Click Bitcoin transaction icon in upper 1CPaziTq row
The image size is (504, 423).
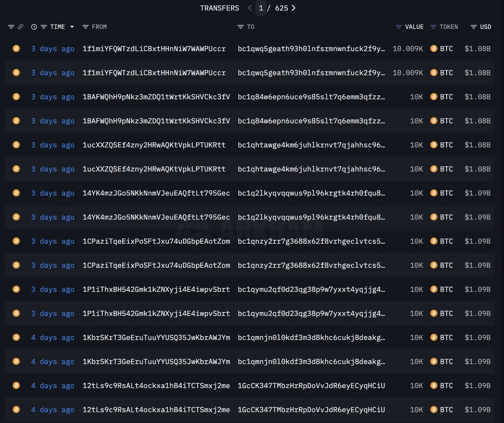pyautogui.click(x=16, y=241)
